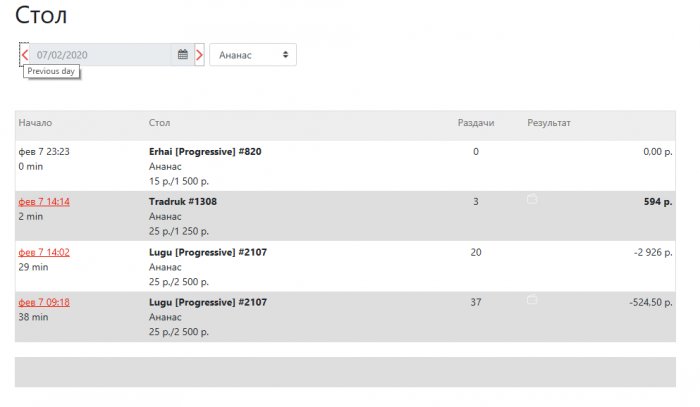Viewport: 700px width, 407px height.
Task: Click the next day red arrow
Action: (200, 54)
